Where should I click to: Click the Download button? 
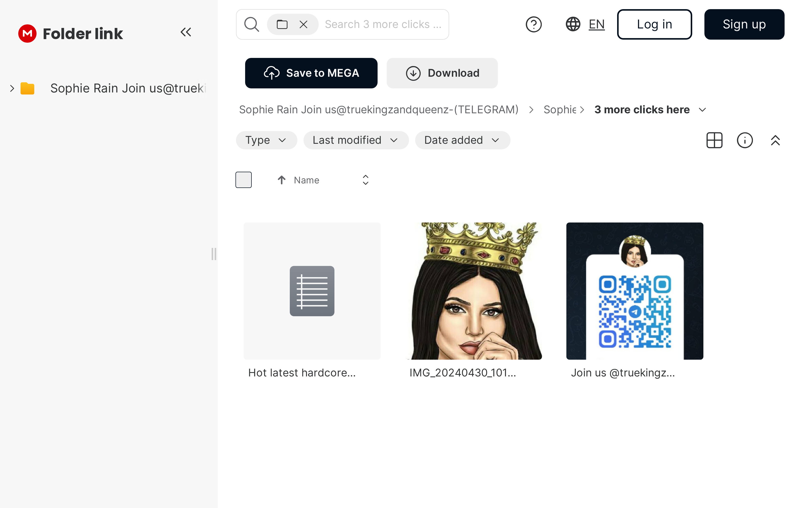[x=442, y=73]
